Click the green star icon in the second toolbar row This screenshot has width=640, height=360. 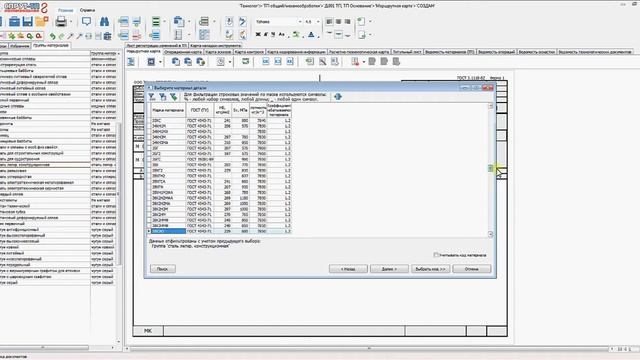pyautogui.click(x=11, y=36)
